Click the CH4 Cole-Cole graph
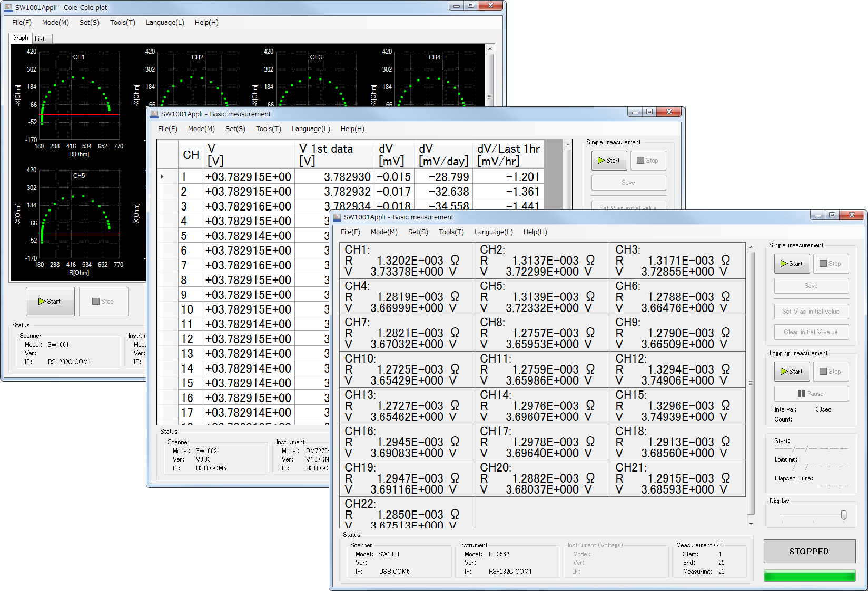Viewport: 868px width, 591px height. point(435,79)
